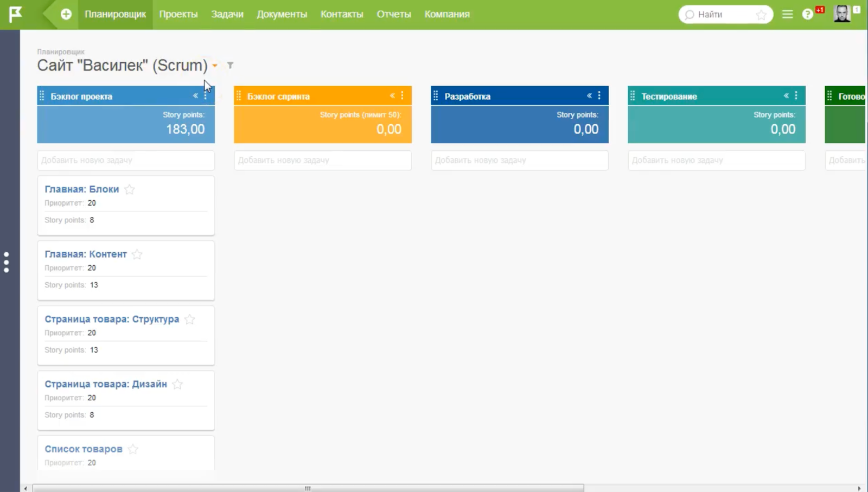Open task 'Список товаров'
The height and width of the screenshot is (492, 868).
(84, 449)
